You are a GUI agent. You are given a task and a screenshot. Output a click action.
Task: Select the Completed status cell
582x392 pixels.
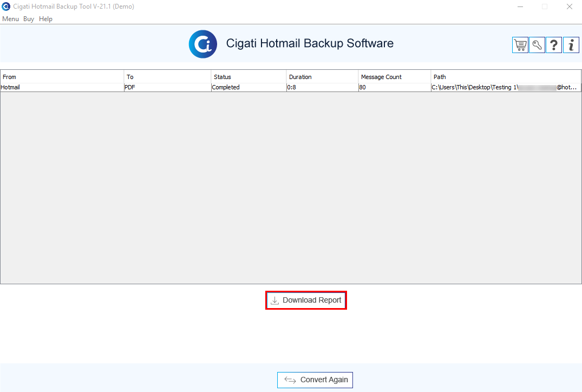249,87
